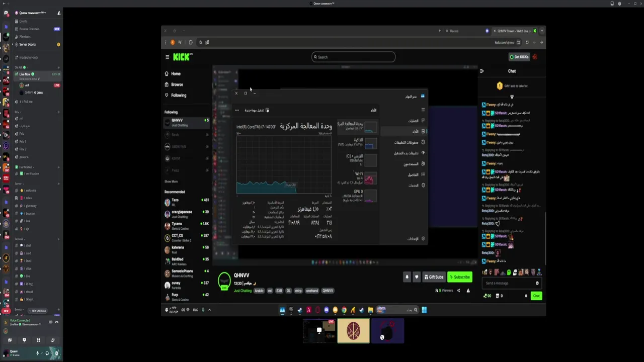Click the share screen button
The width and height of the screenshot is (644, 362).
(24, 340)
